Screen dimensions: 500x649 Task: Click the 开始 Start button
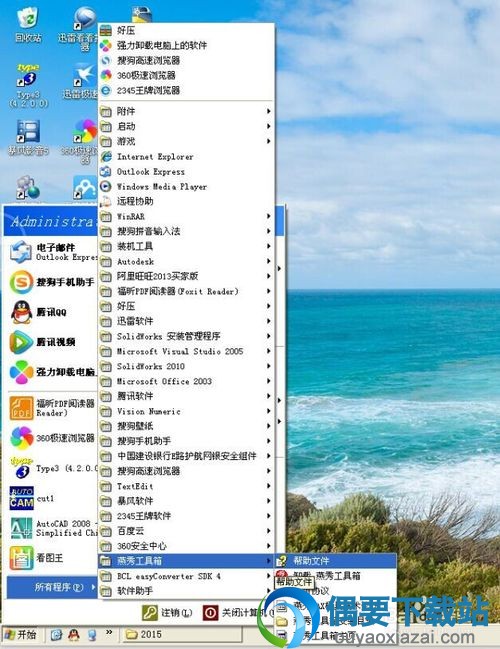(22, 635)
